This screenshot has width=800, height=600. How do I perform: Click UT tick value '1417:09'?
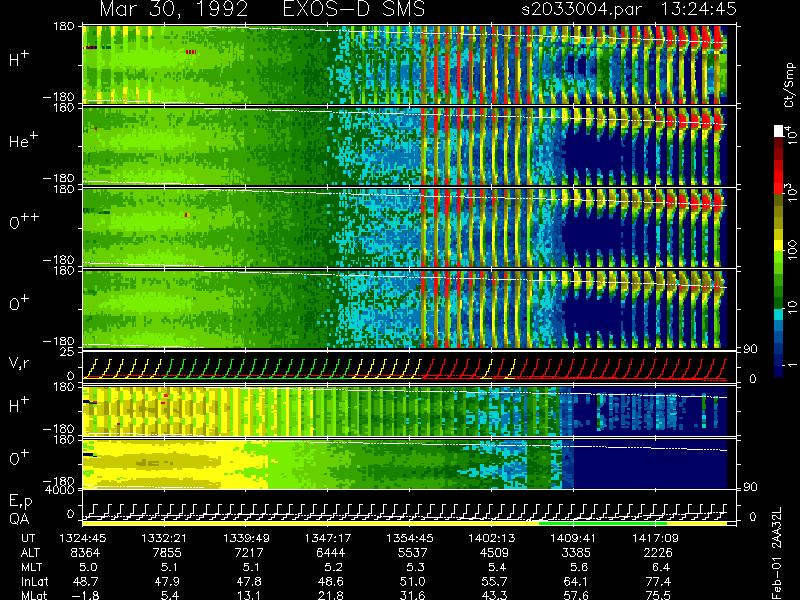[656, 538]
